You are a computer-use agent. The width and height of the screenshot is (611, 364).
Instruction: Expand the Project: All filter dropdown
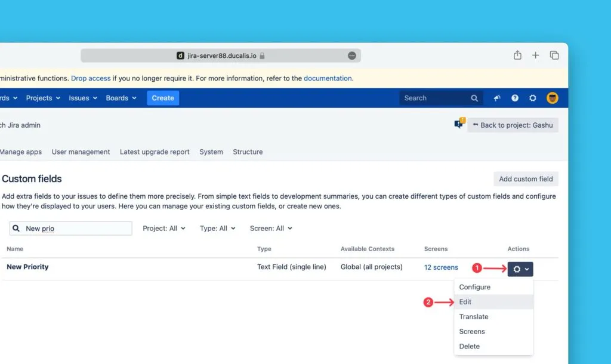tap(164, 229)
